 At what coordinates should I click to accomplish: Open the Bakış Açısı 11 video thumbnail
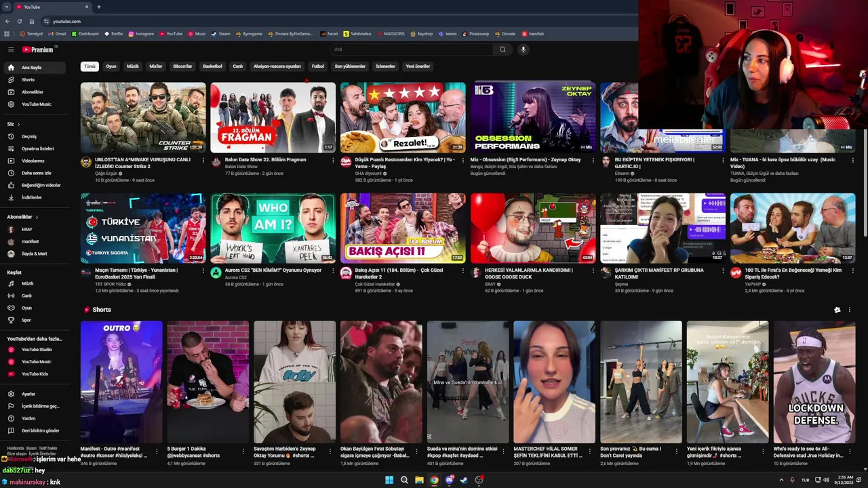403,228
